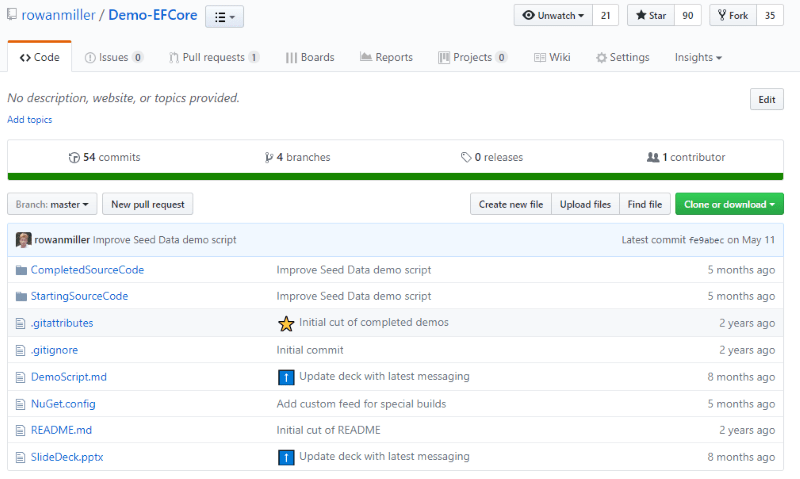Click the up-arrow emoji beside DemoScript.md commit
Screen dimensions: 800x479
[x=286, y=377]
